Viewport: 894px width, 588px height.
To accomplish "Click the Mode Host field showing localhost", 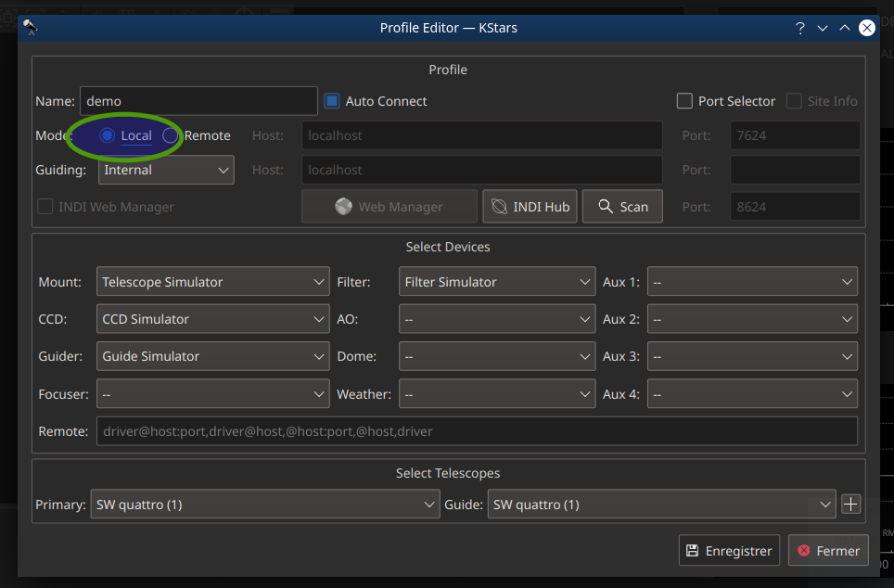I will (482, 135).
